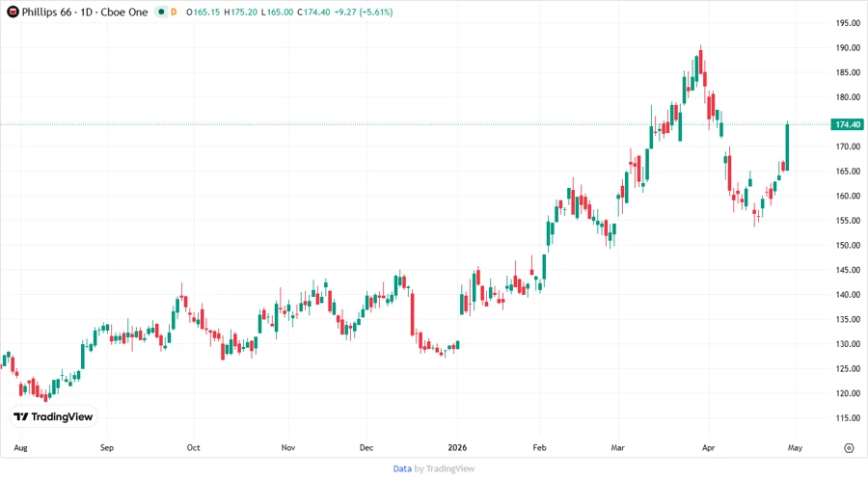Open chart settings gear icon
This screenshot has width=868, height=480.
(x=849, y=448)
